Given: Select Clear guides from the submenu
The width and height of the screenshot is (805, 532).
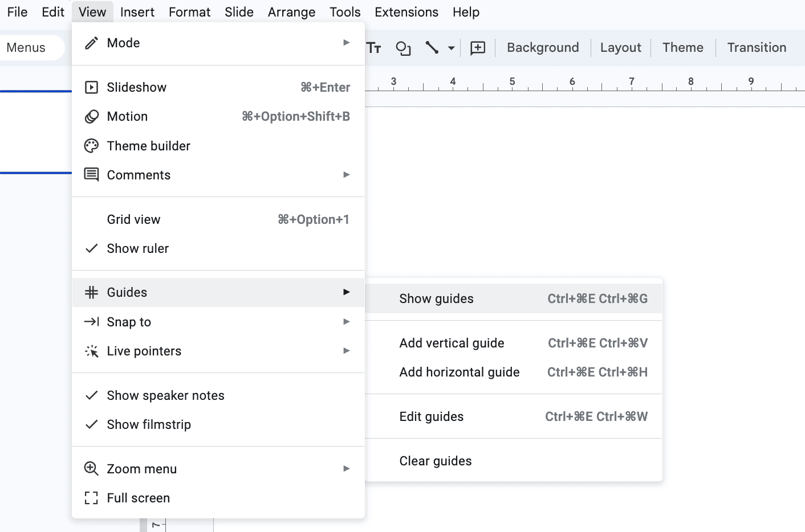Looking at the screenshot, I should [x=436, y=461].
